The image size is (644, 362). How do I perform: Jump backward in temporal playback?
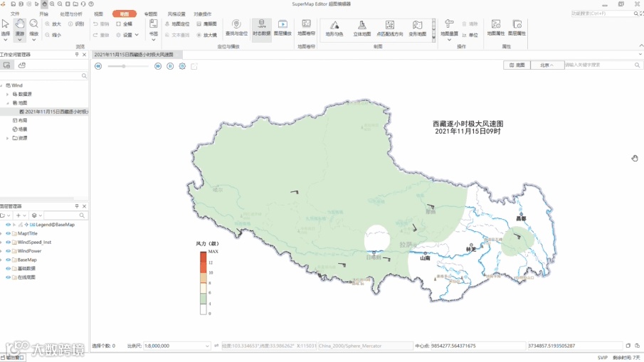98,66
